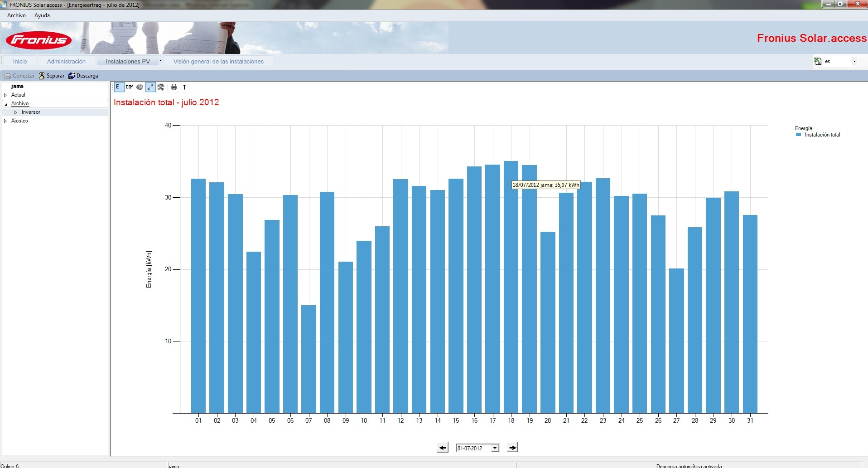Switch to the Administración tab
Viewport: 868px width, 468px height.
(66, 61)
